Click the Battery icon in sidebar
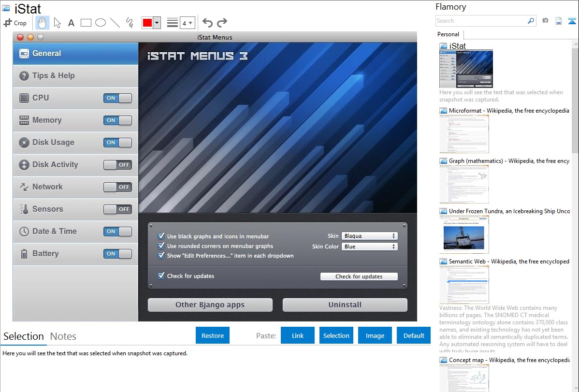579x392 pixels. point(24,254)
